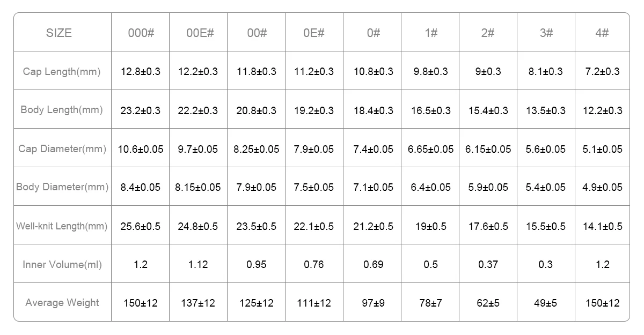644x335 pixels.
Task: Select the 6.65±0.05 cell under 1#
Action: tap(431, 149)
